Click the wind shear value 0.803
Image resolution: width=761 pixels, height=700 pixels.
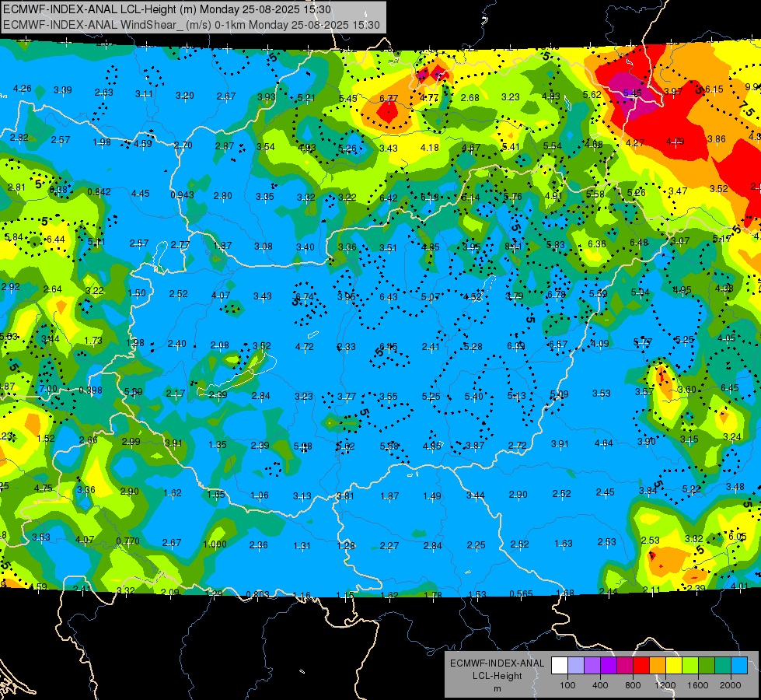coord(257,594)
